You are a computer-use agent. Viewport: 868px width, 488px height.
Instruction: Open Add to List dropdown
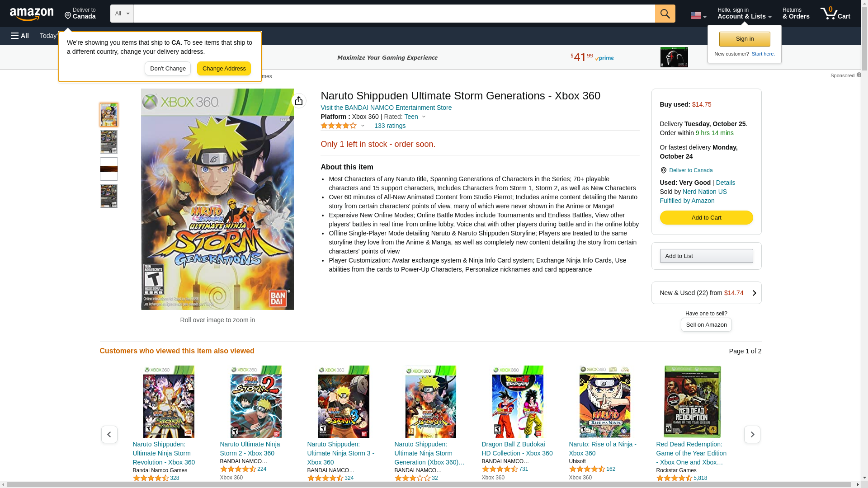click(706, 256)
